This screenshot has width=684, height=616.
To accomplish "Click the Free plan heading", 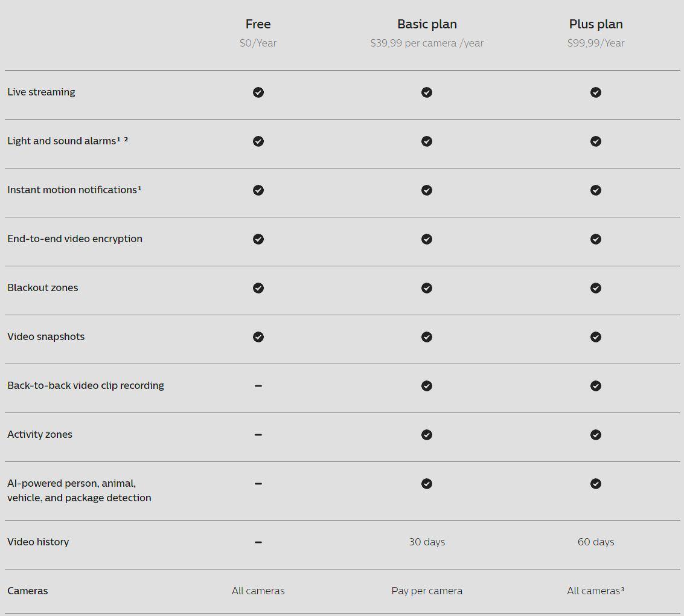I will coord(258,24).
